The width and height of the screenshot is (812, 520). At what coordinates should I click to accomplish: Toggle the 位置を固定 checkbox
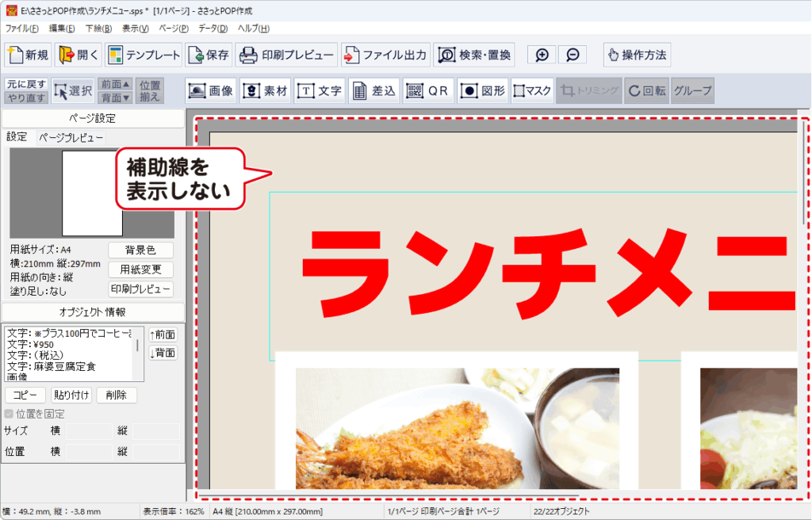point(10,414)
